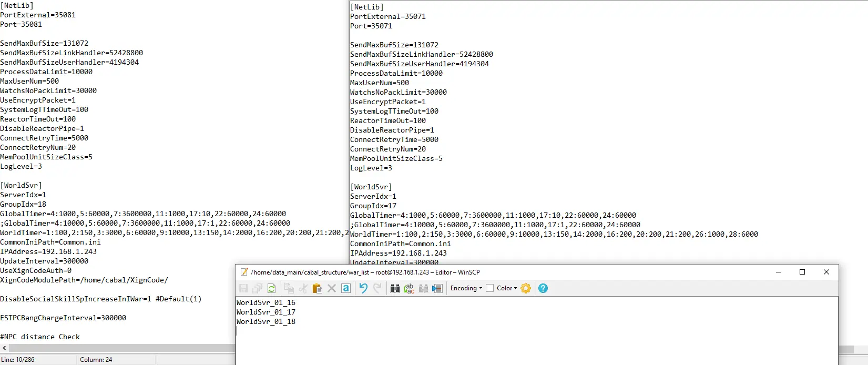The image size is (868, 365).
Task: Place cursor on WorldSvr_01_17 line
Action: pyautogui.click(x=266, y=312)
